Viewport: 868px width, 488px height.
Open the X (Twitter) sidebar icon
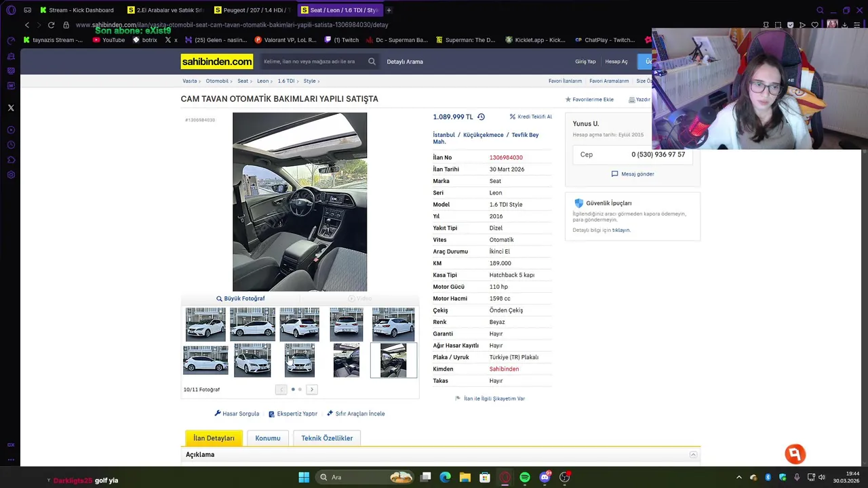11,108
